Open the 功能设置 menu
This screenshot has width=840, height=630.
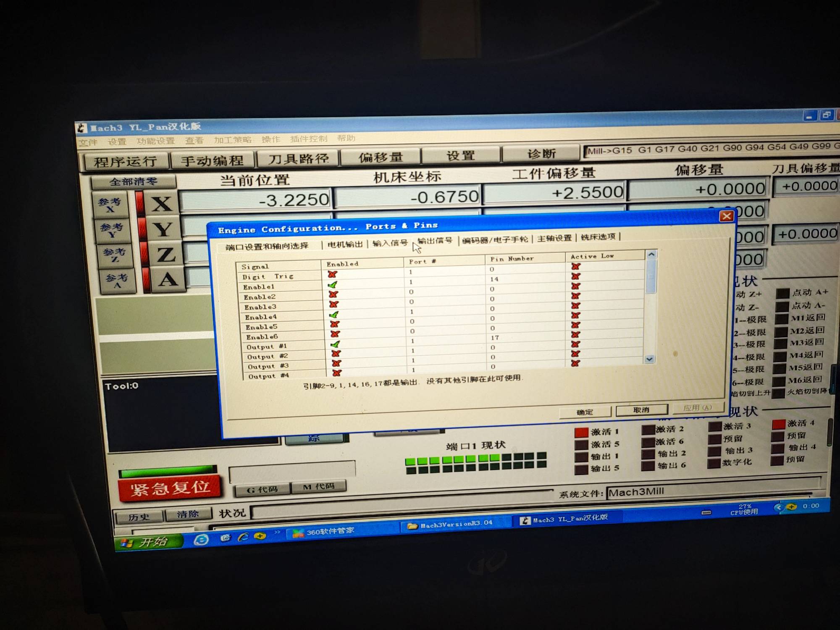tap(155, 141)
